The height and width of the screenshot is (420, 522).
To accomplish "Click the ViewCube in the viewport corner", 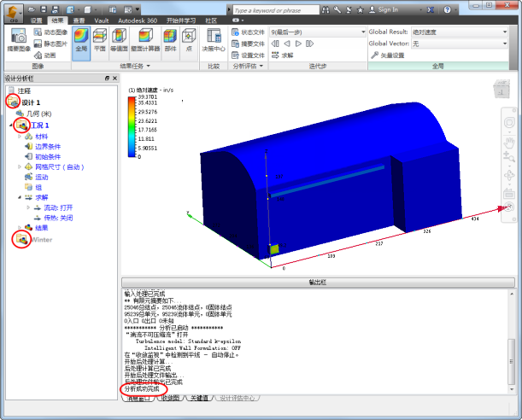I will pyautogui.click(x=501, y=89).
